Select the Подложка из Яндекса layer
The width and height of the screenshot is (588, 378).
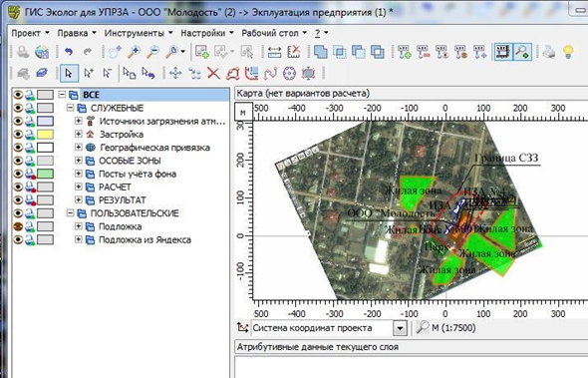click(145, 239)
